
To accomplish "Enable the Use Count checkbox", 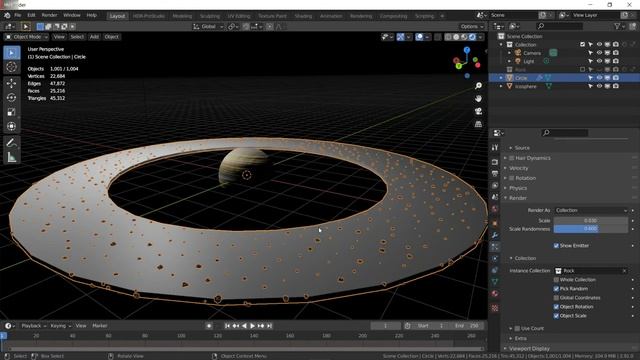I will [x=517, y=329].
